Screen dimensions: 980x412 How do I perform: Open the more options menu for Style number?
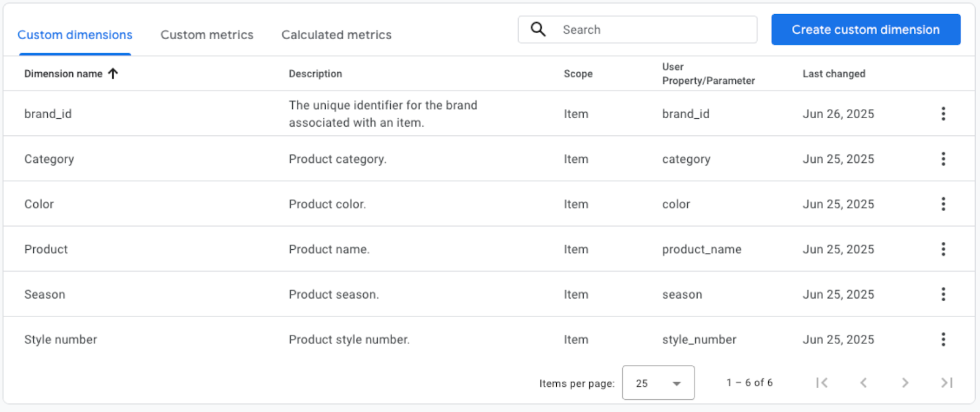coord(943,339)
